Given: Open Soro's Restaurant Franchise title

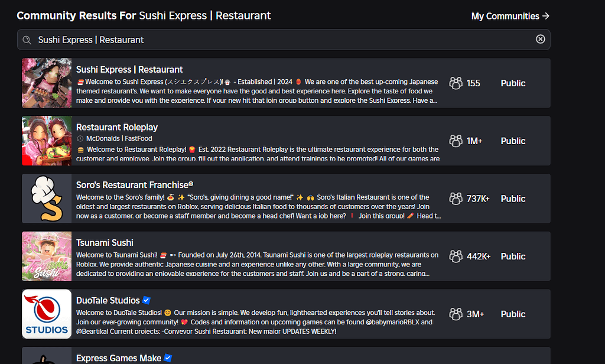Looking at the screenshot, I should point(135,185).
